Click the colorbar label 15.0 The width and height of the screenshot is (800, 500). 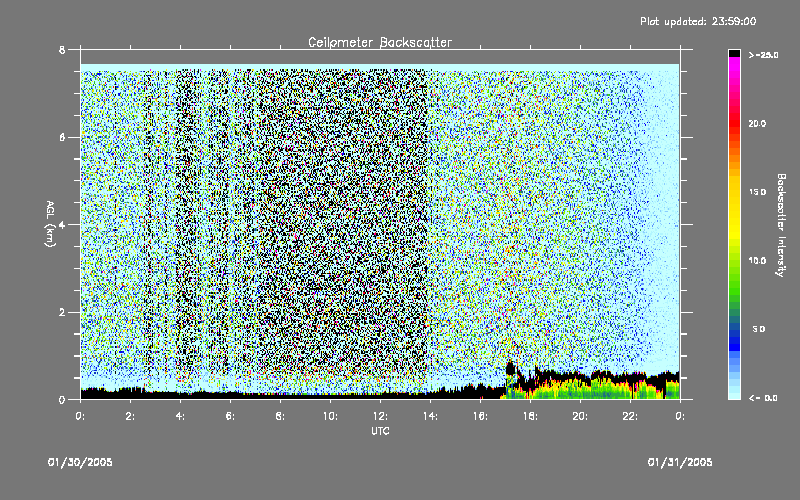click(x=757, y=192)
